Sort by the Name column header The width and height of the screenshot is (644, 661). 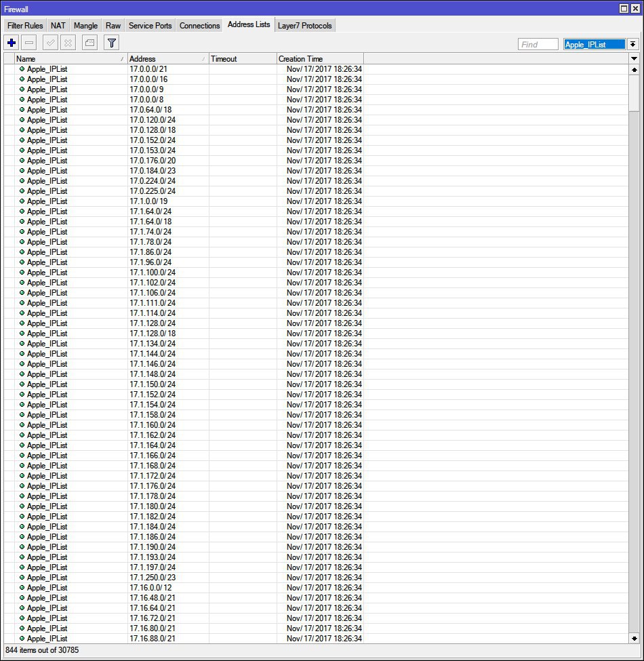(x=71, y=58)
